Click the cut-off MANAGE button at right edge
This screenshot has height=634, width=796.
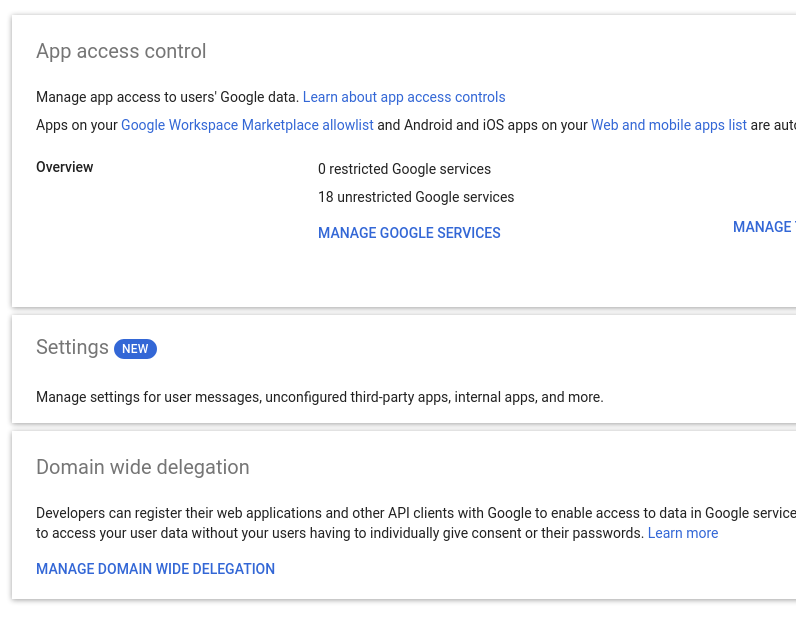coord(764,227)
